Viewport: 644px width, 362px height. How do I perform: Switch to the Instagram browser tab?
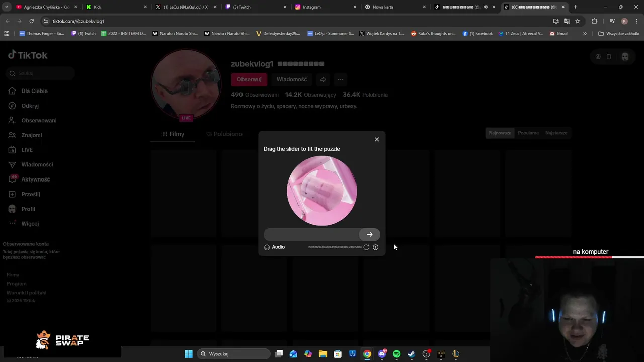coord(325,7)
